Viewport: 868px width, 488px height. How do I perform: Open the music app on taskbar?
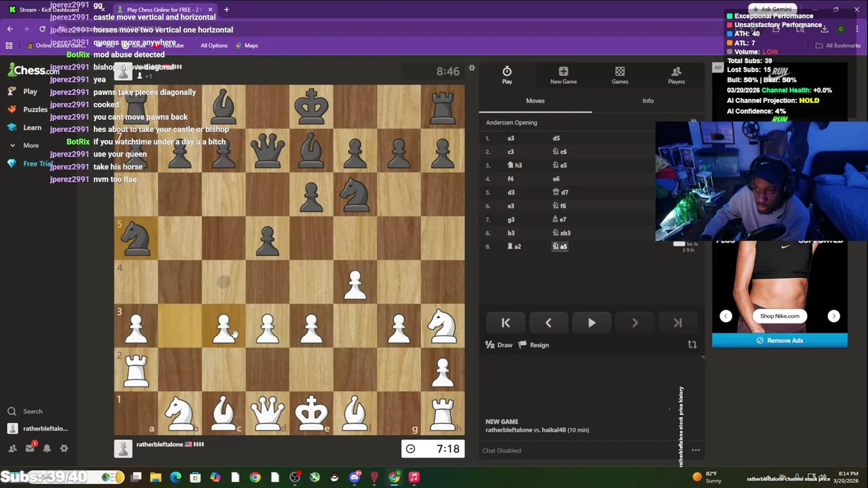pos(414,477)
